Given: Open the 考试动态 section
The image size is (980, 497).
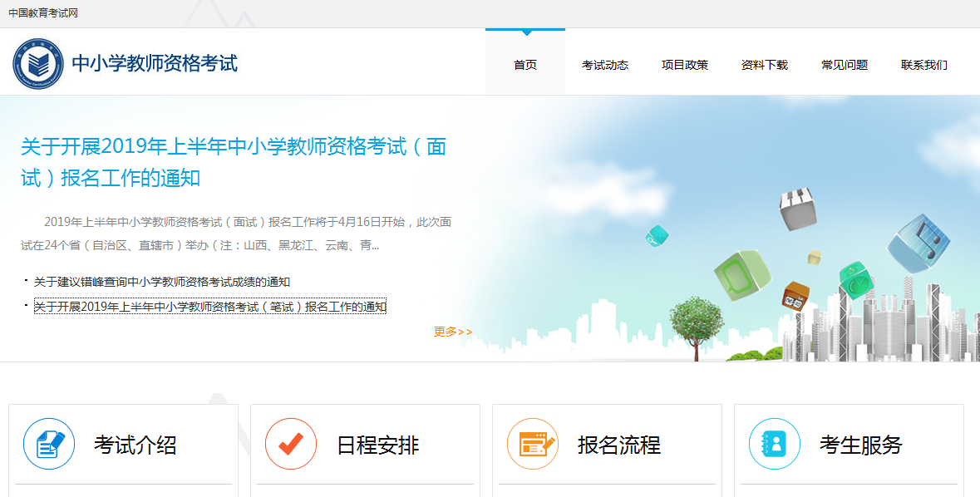Looking at the screenshot, I should point(606,65).
